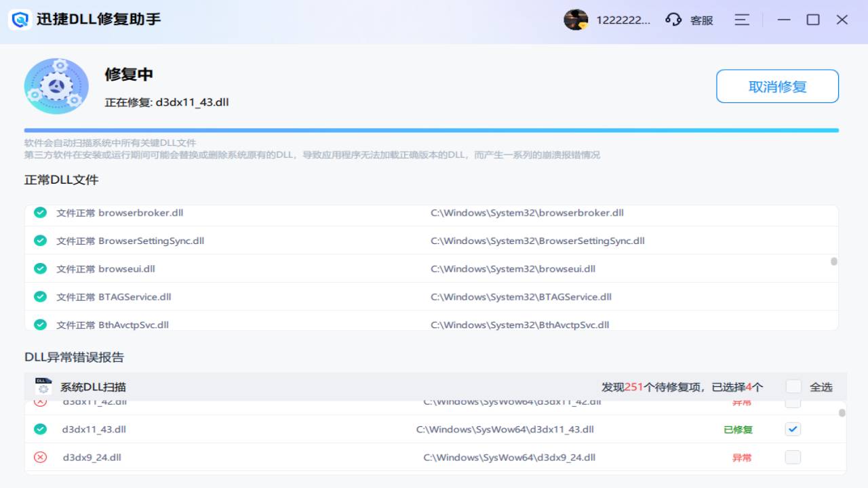Viewport: 868px width, 488px height.
Task: Open the hamburger menu icon
Action: click(742, 20)
